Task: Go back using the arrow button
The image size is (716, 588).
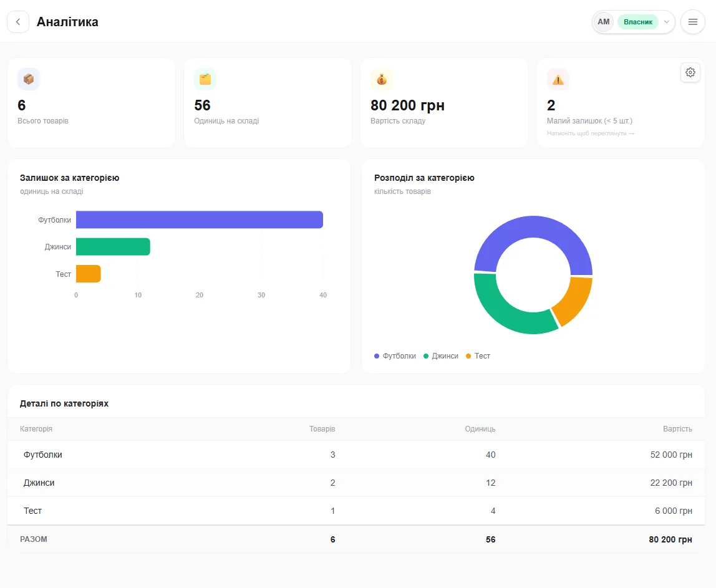Action: tap(18, 22)
